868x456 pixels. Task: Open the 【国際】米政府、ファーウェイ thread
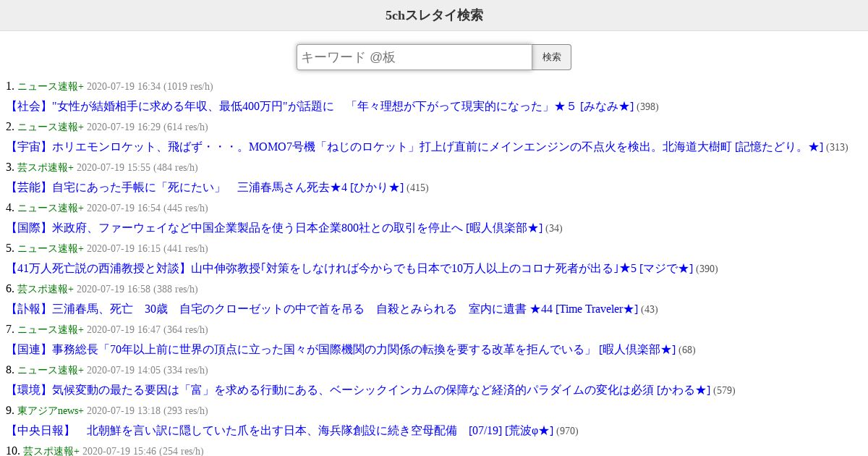(x=274, y=228)
